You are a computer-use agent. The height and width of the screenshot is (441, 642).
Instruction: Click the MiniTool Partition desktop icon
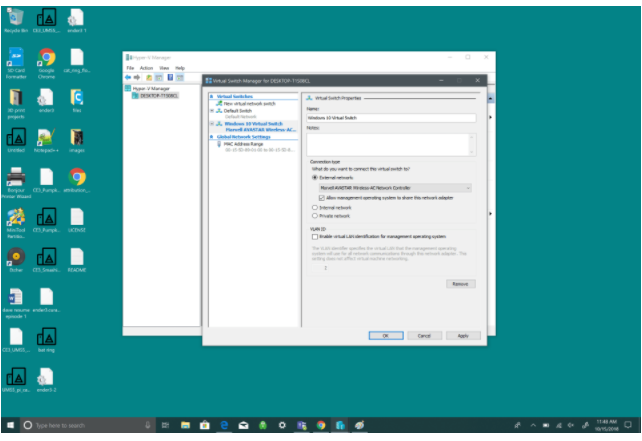coord(16,223)
